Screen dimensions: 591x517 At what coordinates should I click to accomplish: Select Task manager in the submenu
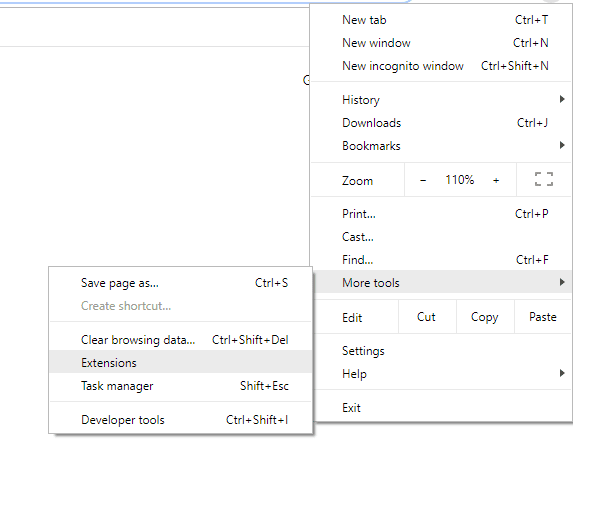[181, 385]
